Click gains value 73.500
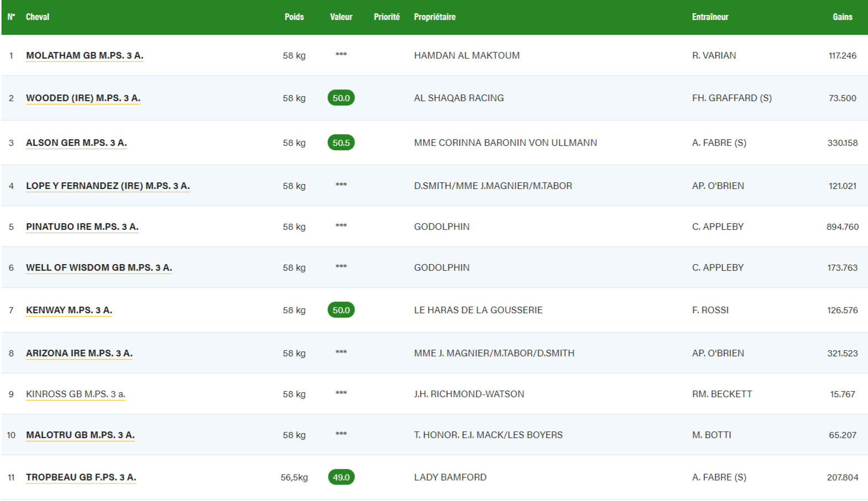 (x=843, y=98)
